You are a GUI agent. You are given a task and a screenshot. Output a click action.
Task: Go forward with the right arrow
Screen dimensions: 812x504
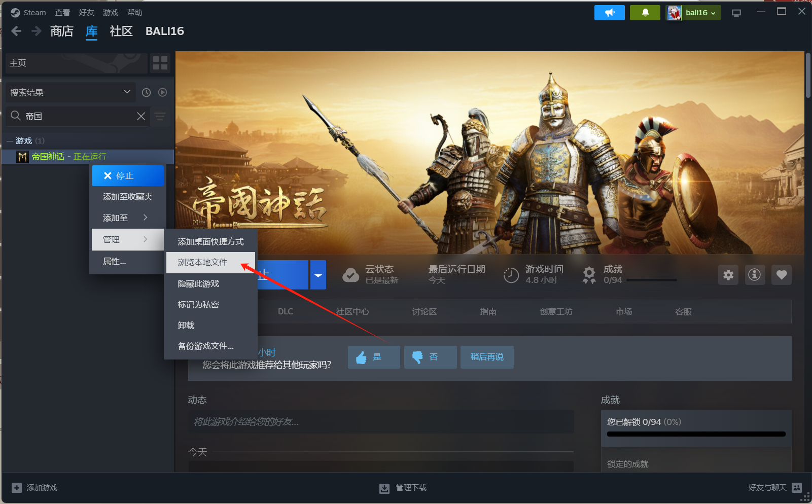[36, 31]
